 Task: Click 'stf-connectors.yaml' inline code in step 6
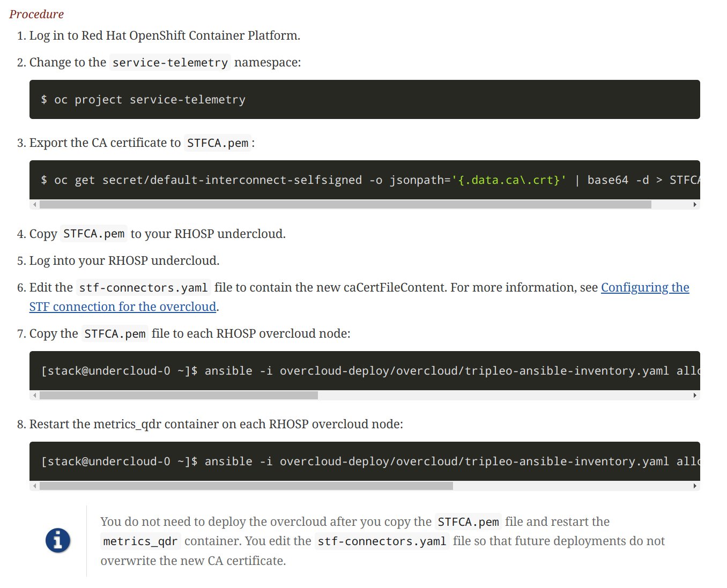(x=143, y=288)
